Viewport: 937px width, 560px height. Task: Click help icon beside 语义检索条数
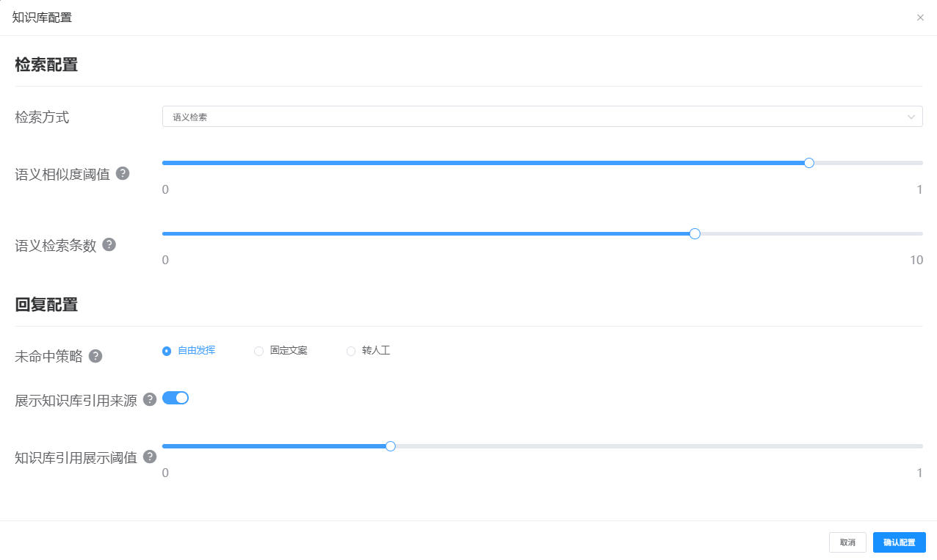click(109, 244)
